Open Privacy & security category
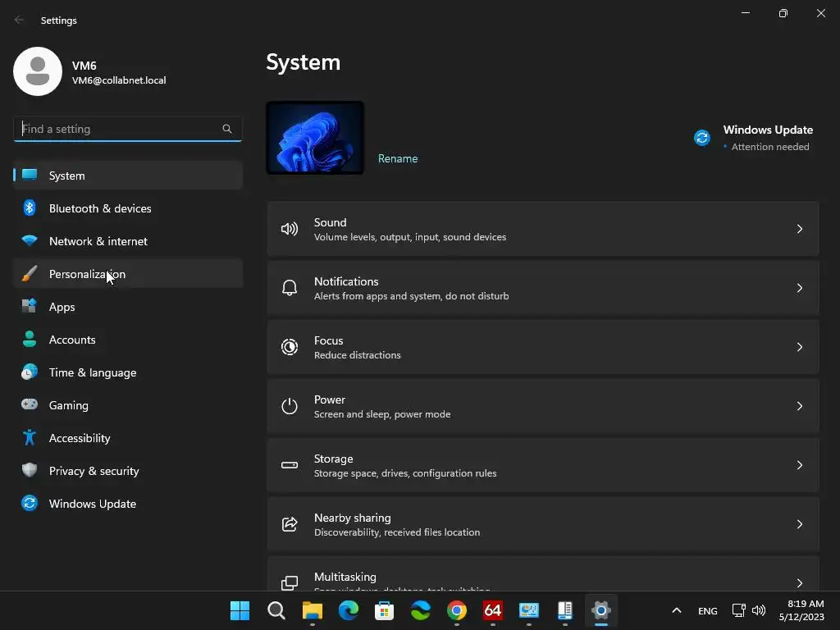The image size is (840, 630). [128, 471]
